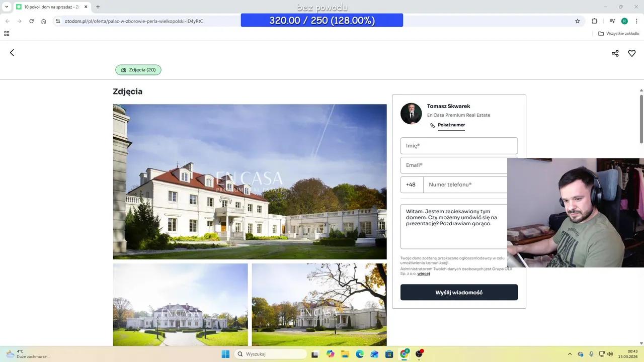644x362 pixels.
Task: Open the +48 country code selector
Action: [412, 185]
